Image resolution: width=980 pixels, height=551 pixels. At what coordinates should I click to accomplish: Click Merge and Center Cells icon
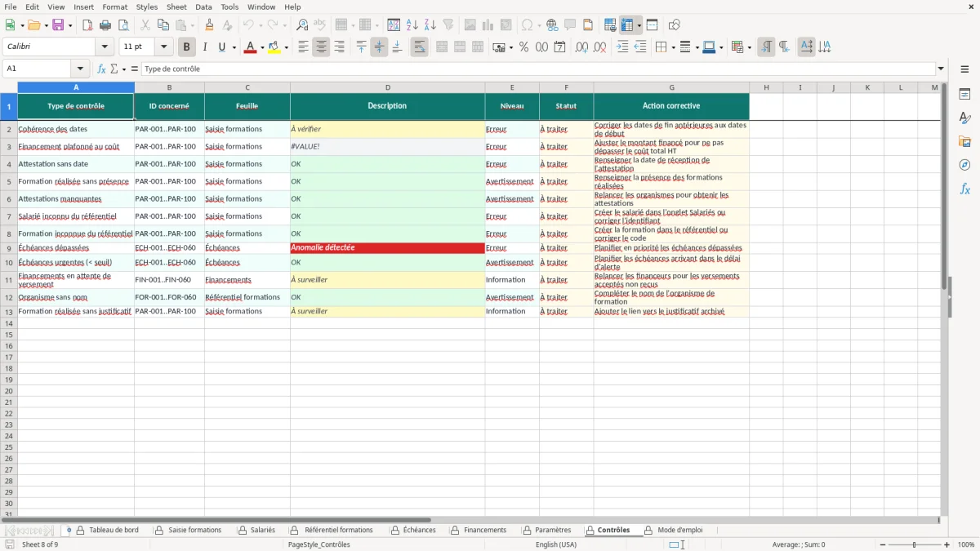click(442, 47)
